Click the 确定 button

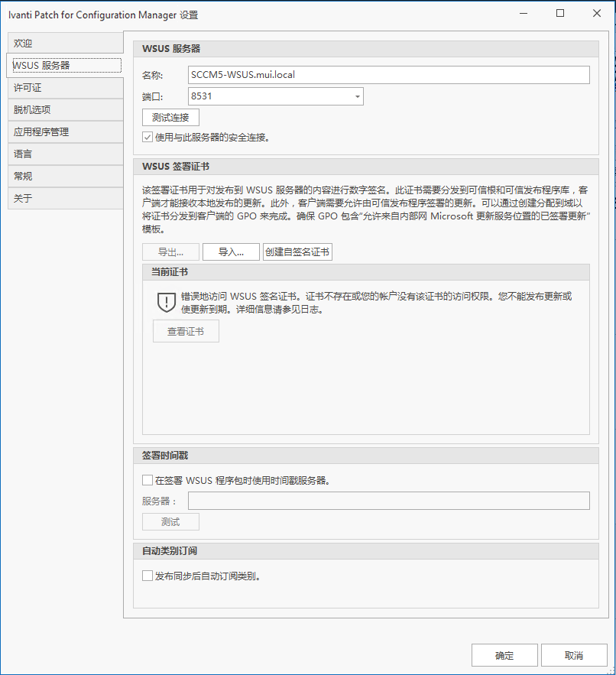(x=504, y=655)
